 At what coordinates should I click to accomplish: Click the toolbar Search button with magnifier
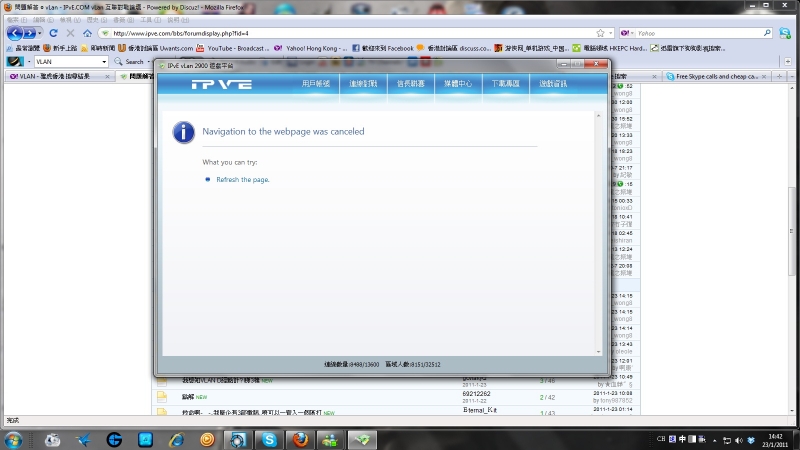pyautogui.click(x=129, y=62)
